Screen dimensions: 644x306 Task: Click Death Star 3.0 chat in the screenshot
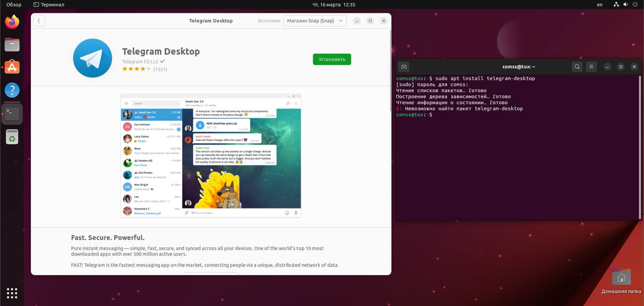point(152,114)
